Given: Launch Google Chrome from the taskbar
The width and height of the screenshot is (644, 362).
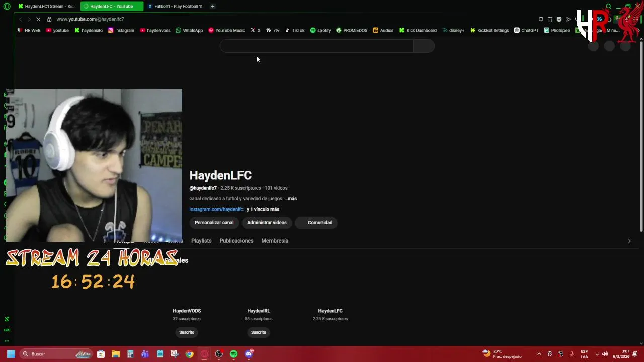Looking at the screenshot, I should [x=189, y=354].
